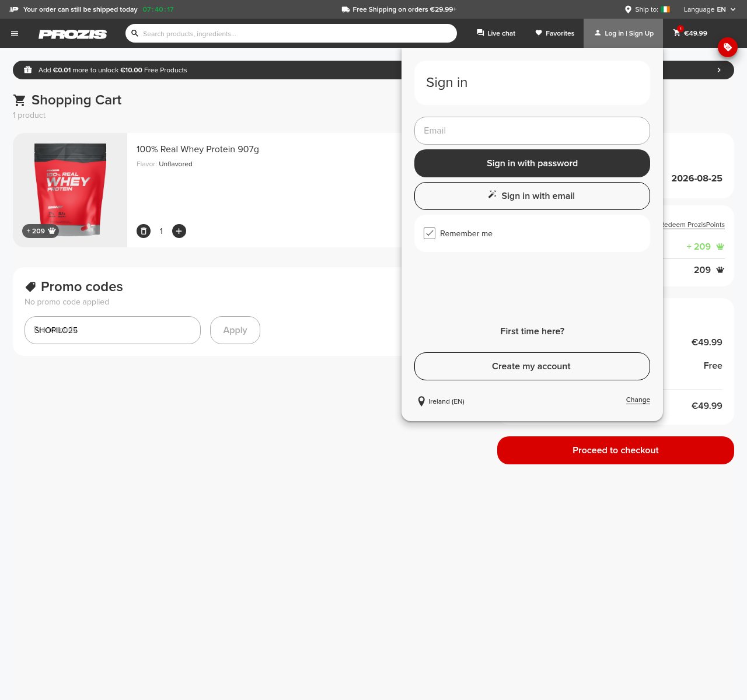Click the delivery date 2026-08-25
The image size is (747, 700).
[x=697, y=178]
